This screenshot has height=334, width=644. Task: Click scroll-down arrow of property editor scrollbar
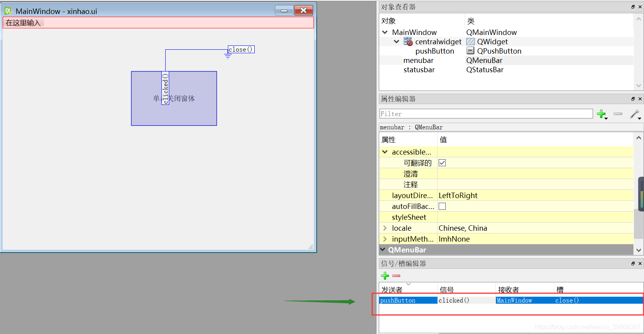639,250
